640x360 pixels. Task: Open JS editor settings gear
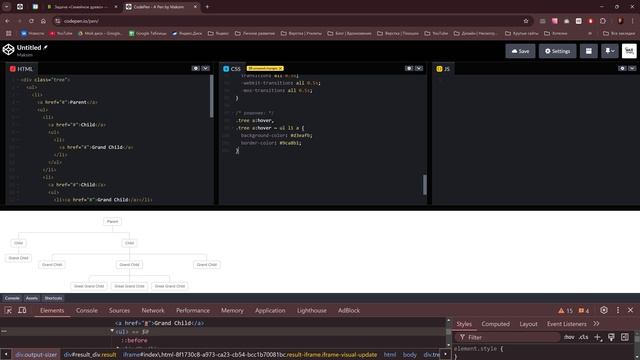[x=622, y=69]
